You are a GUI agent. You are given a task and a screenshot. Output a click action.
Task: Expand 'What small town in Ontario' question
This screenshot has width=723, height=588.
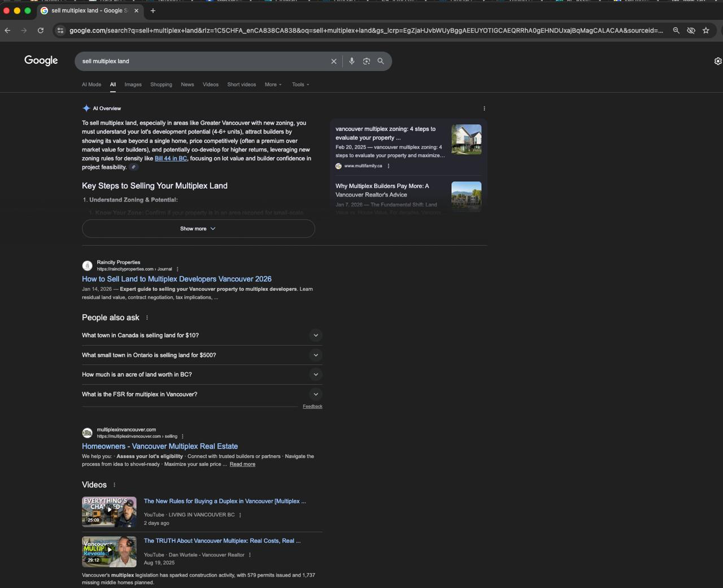click(x=202, y=355)
